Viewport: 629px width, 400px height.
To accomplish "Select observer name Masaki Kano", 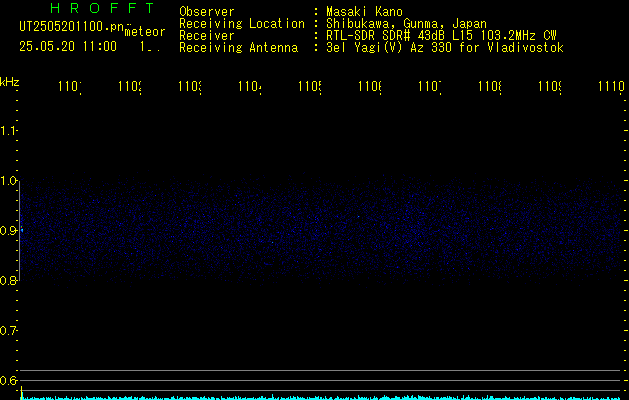I will click(x=364, y=12).
